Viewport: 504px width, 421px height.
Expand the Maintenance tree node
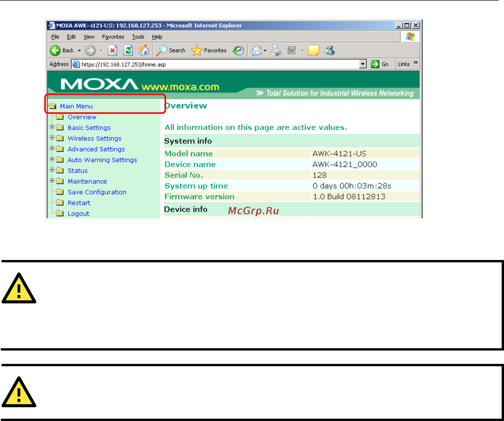[52, 181]
